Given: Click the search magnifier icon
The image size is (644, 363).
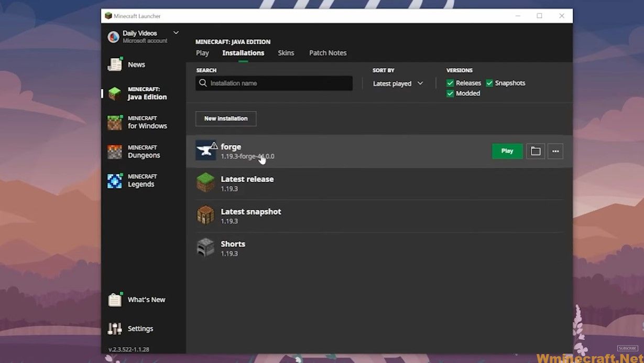Looking at the screenshot, I should (203, 83).
